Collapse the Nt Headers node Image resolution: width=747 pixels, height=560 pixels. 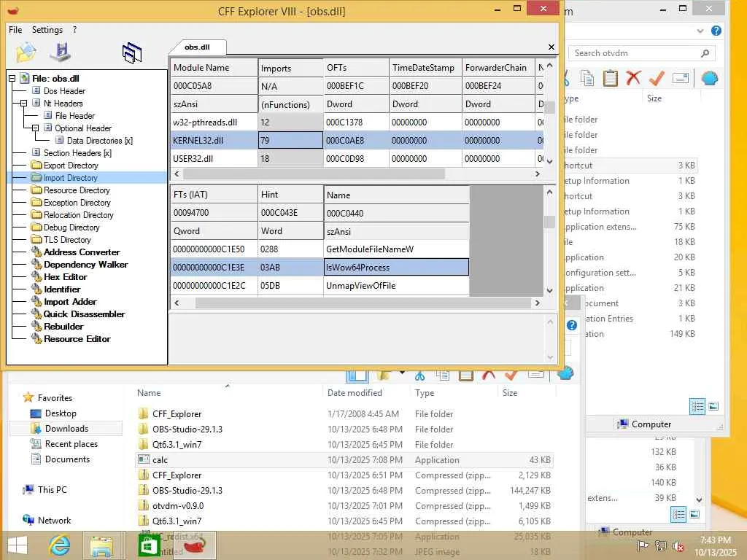(23, 104)
